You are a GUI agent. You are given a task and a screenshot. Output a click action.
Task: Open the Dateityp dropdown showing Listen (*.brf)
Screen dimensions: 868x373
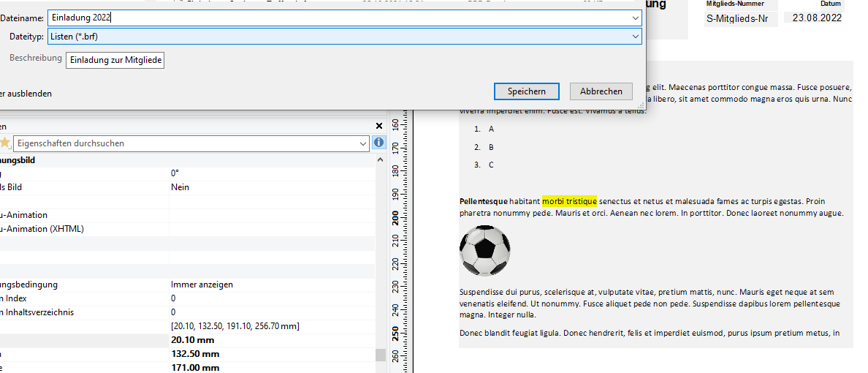[636, 36]
